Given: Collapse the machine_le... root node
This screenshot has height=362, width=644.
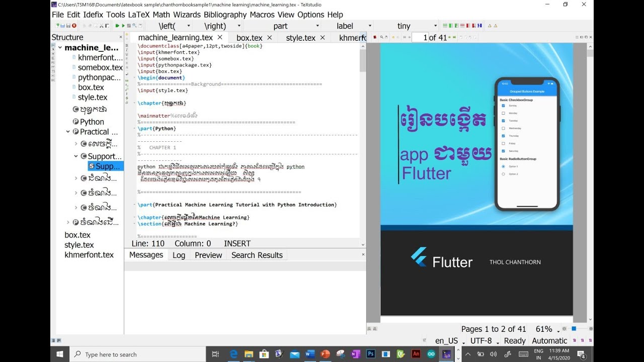Looking at the screenshot, I should 60,48.
